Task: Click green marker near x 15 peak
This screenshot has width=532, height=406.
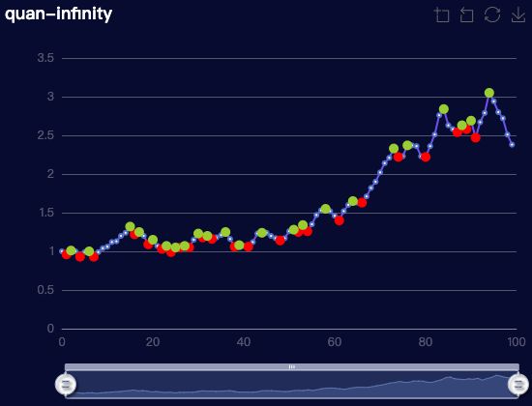Action: (130, 226)
